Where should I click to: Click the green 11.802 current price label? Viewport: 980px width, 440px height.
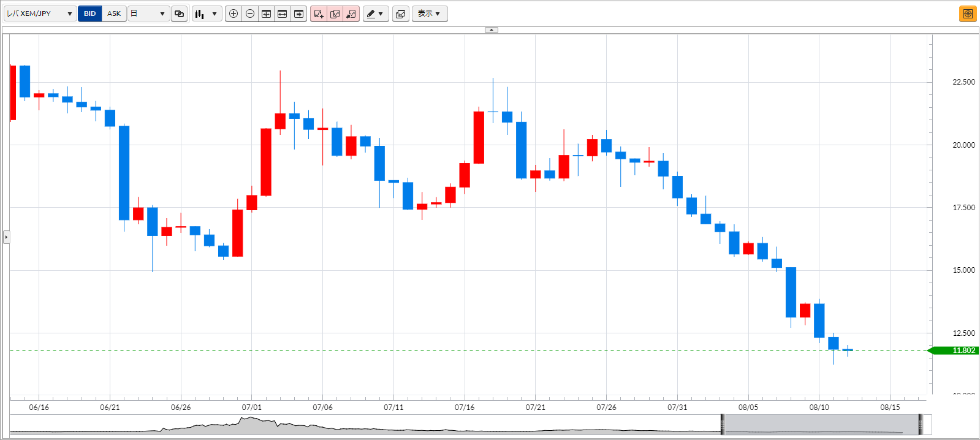[954, 351]
